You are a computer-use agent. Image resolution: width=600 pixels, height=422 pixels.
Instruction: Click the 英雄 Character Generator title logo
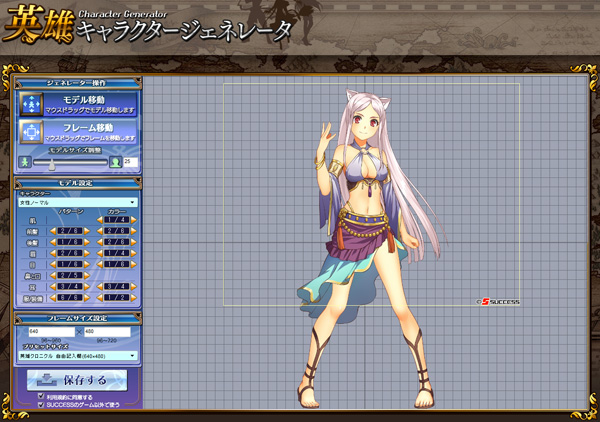(x=147, y=25)
